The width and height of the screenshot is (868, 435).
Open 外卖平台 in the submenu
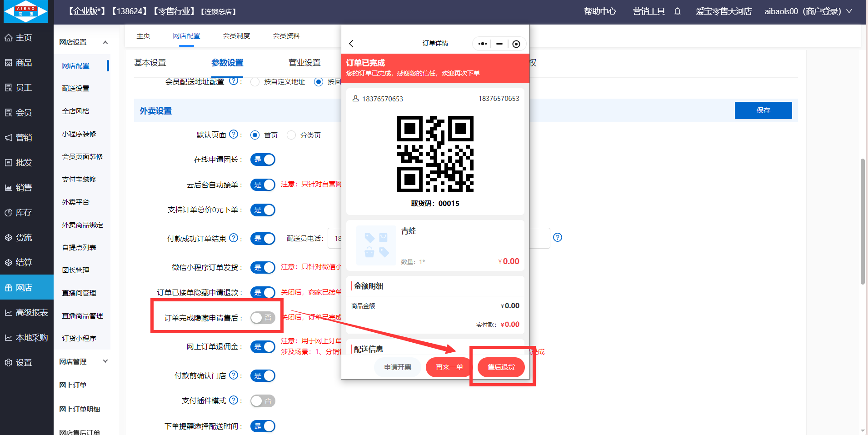(76, 202)
